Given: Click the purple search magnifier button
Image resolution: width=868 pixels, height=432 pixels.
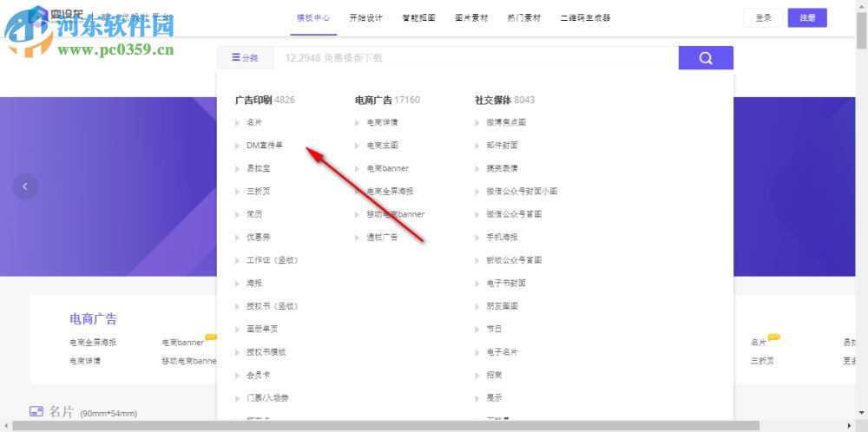Looking at the screenshot, I should point(706,58).
